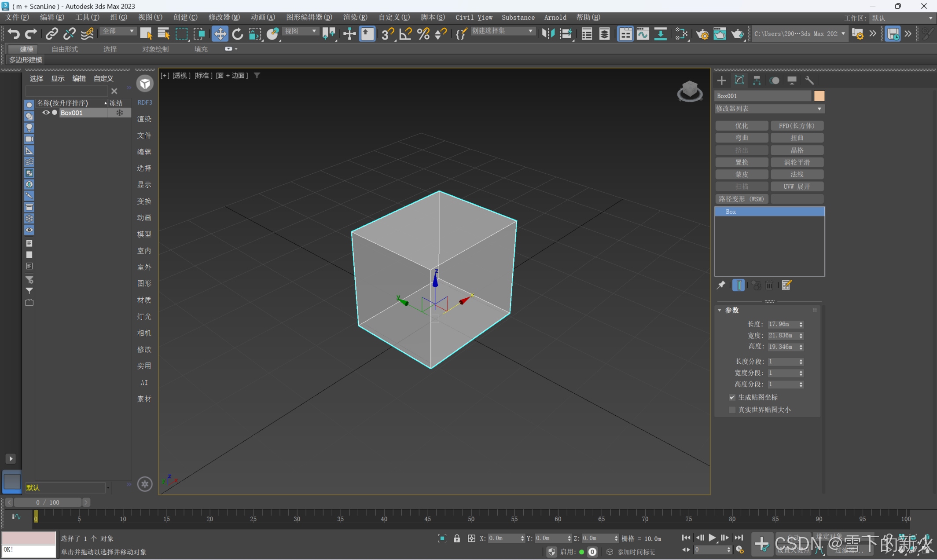Open the Rendering menu

click(355, 17)
